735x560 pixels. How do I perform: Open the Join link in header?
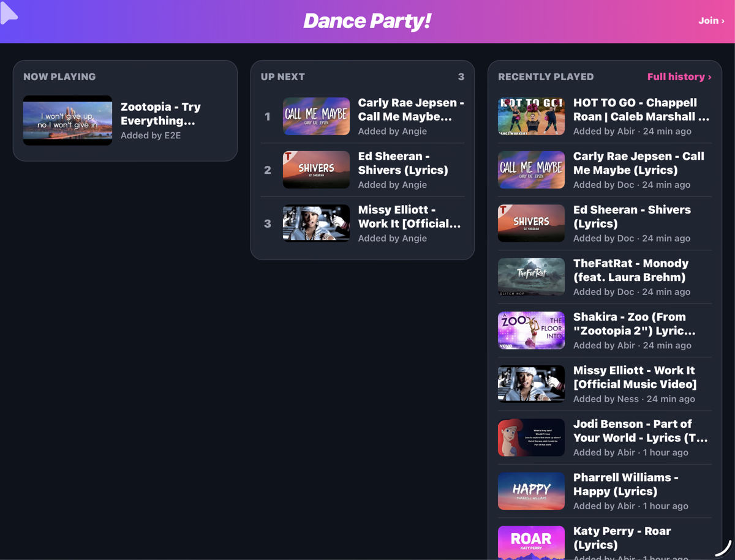click(x=711, y=21)
